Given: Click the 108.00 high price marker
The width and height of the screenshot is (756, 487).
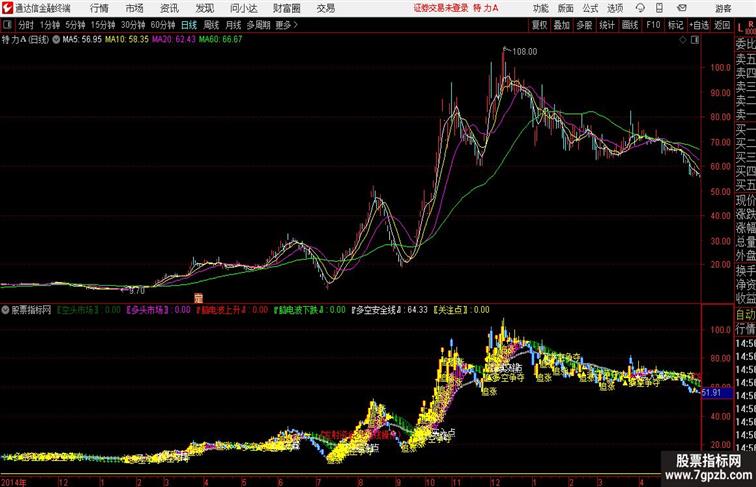Looking at the screenshot, I should (524, 52).
